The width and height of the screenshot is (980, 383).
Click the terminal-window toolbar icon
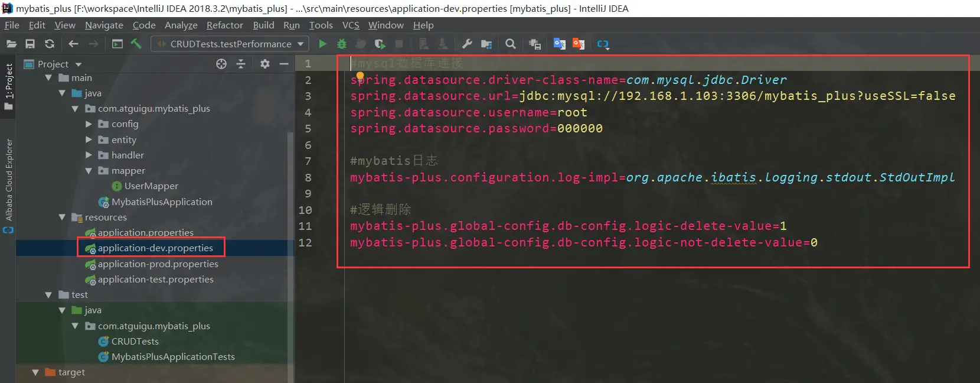pyautogui.click(x=117, y=44)
